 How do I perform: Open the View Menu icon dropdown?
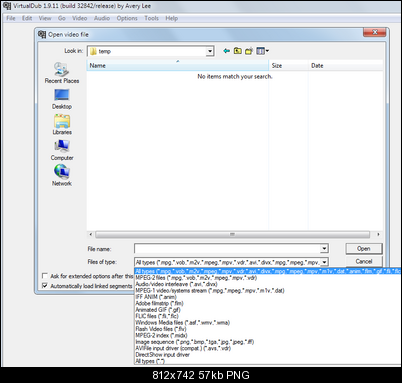262,51
